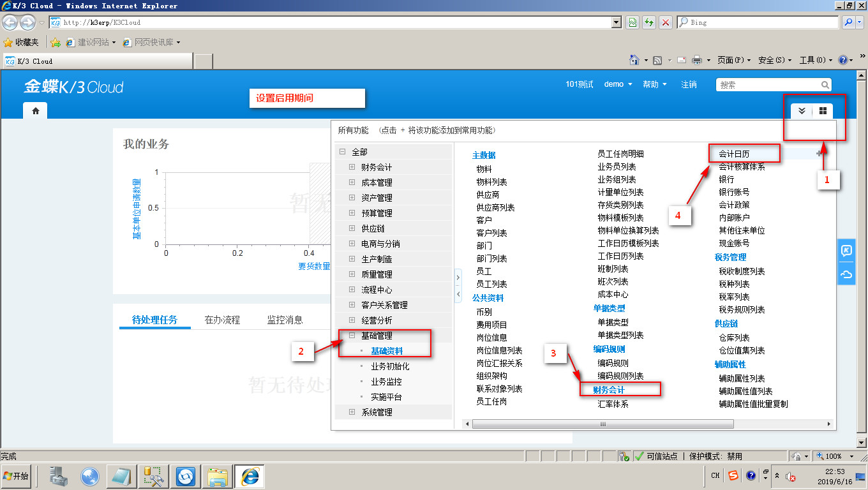This screenshot has width=868, height=490.
Task: Click the Bing search magnifier button
Action: point(849,22)
